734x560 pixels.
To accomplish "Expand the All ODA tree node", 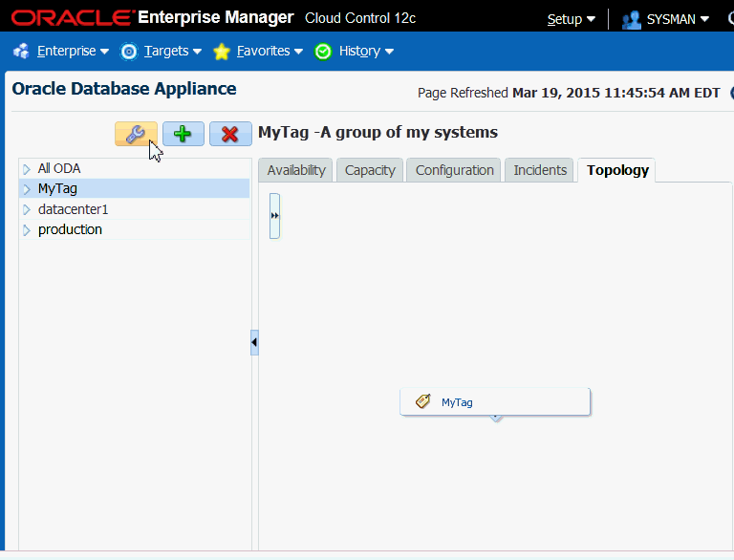I will tap(27, 169).
